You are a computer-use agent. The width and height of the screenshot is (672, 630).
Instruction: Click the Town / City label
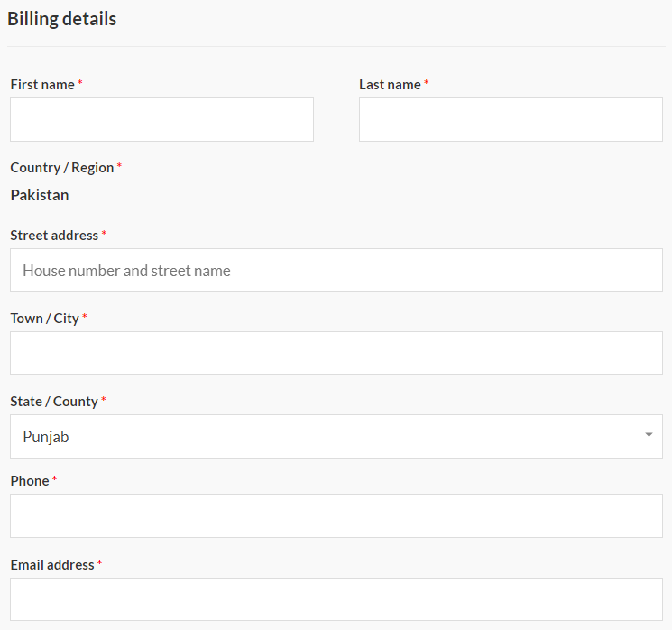click(44, 319)
